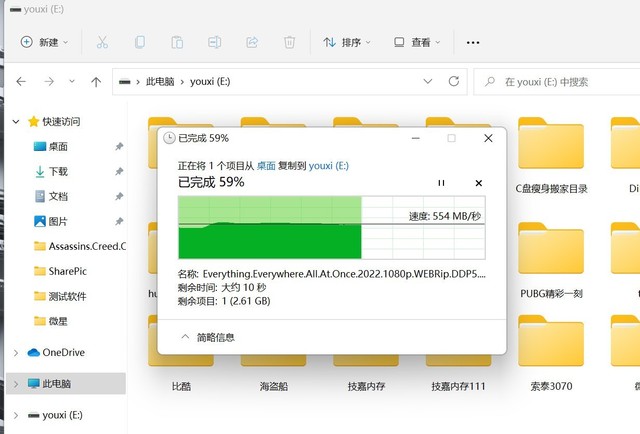
Task: Open 微星 folder in sidebar
Action: point(51,321)
